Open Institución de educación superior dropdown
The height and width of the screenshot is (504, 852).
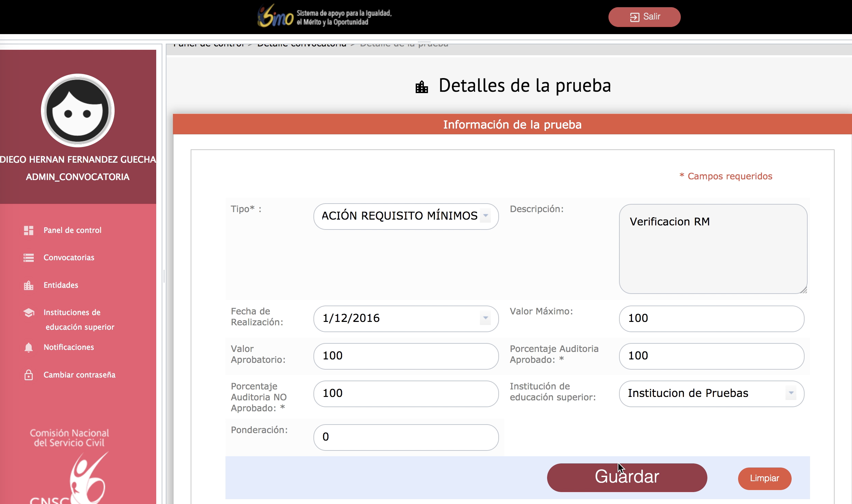click(791, 393)
